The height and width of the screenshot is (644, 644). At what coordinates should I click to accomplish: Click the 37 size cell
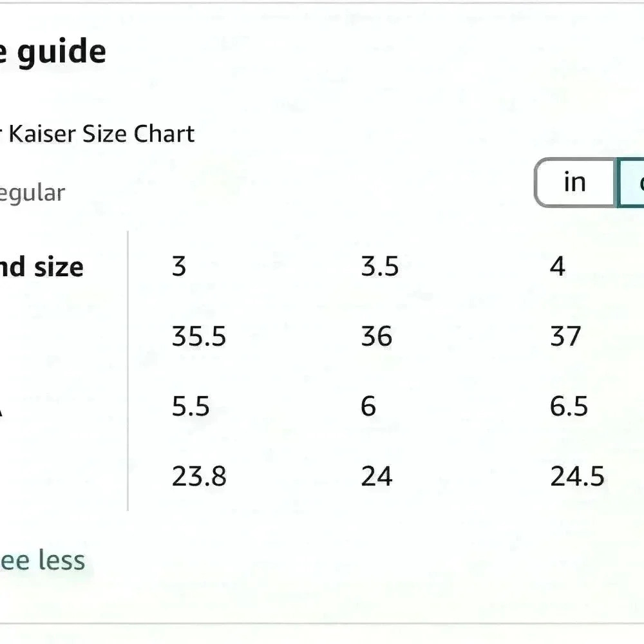coord(565,336)
